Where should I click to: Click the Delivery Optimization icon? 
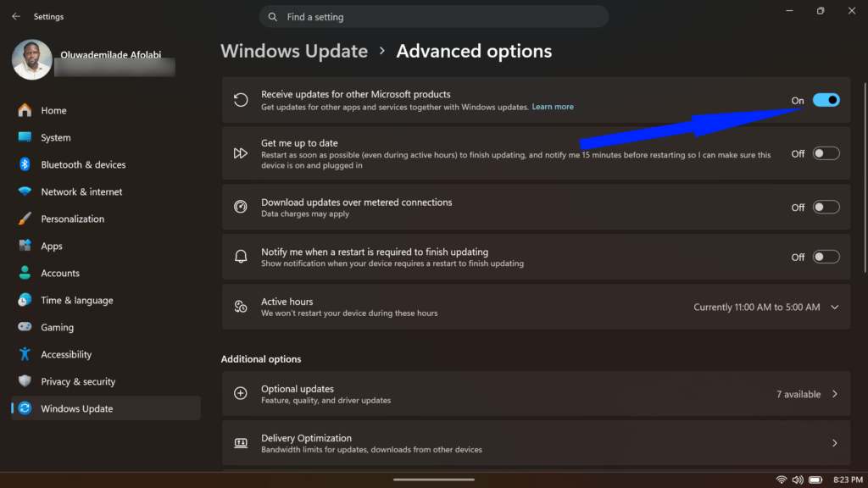point(240,442)
